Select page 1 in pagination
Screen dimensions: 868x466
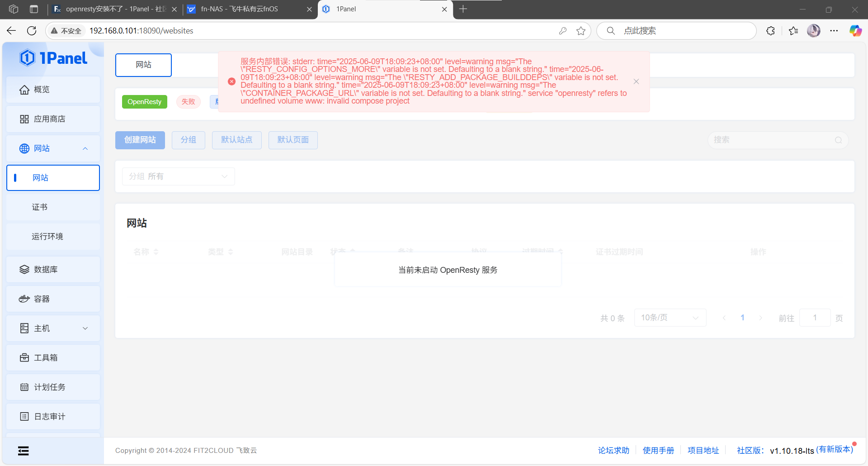pos(742,318)
